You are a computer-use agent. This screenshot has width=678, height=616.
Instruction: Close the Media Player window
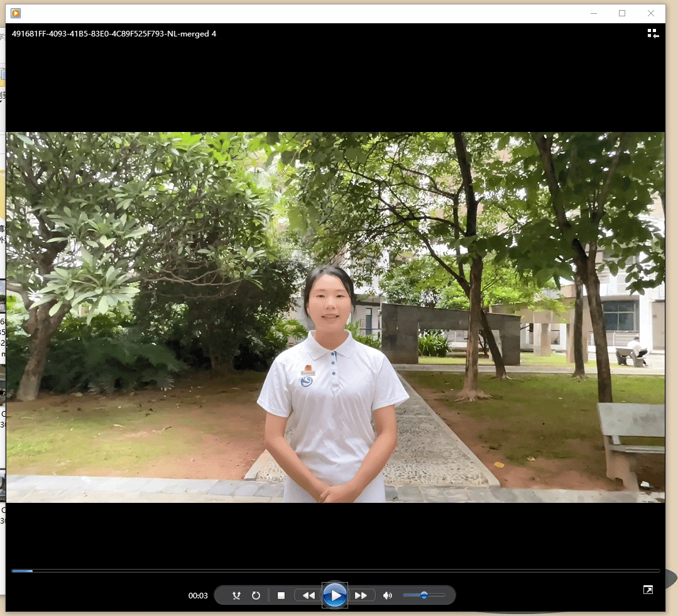[651, 13]
